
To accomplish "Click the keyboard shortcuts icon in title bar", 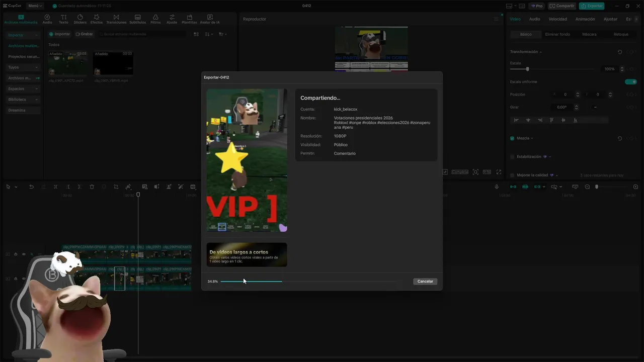I will (x=523, y=6).
